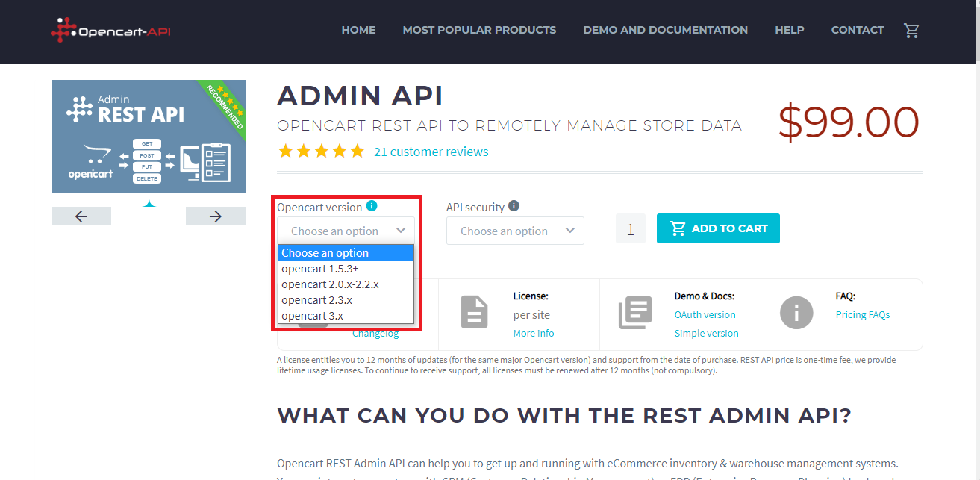Open the Opencart version dropdown
Viewport: 980px width, 480px height.
click(x=346, y=231)
